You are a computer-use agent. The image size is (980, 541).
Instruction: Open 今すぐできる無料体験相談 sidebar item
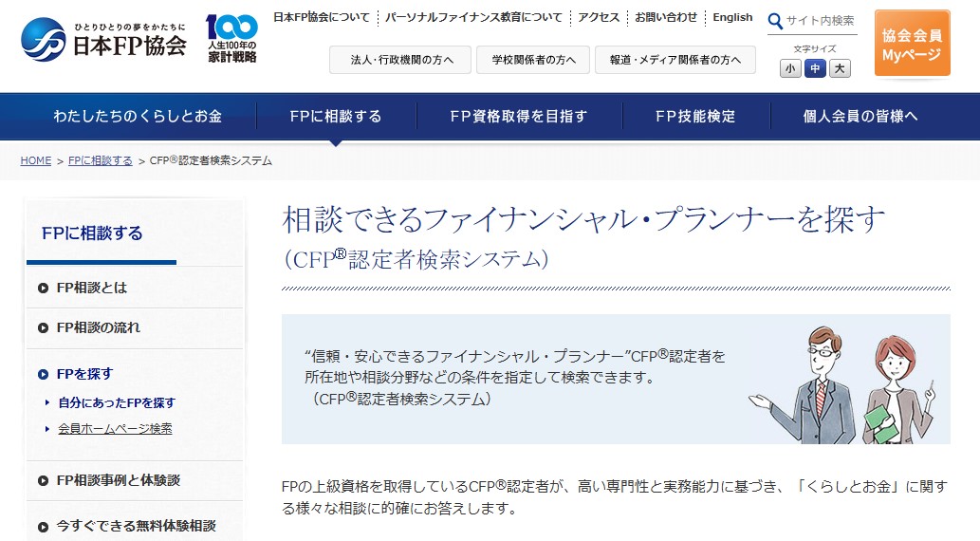point(135,526)
